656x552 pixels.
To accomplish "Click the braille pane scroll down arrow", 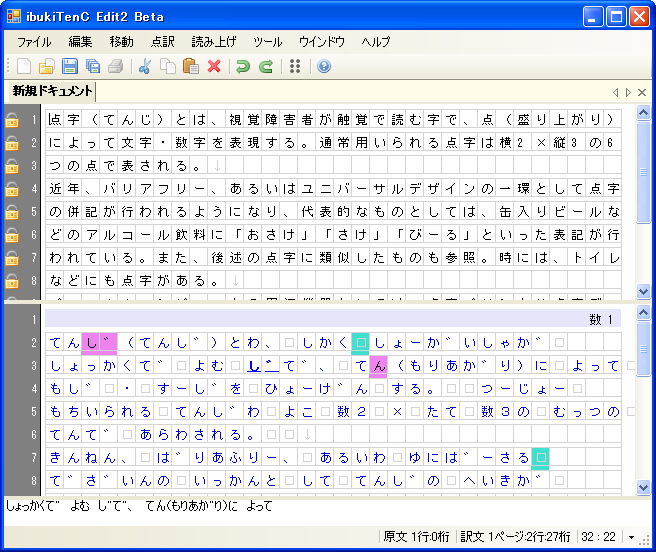I will (x=643, y=488).
